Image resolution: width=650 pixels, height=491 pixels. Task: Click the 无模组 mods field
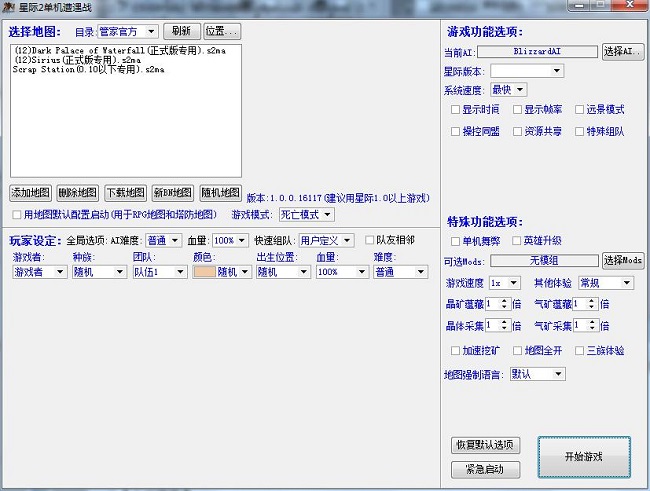[x=544, y=260]
